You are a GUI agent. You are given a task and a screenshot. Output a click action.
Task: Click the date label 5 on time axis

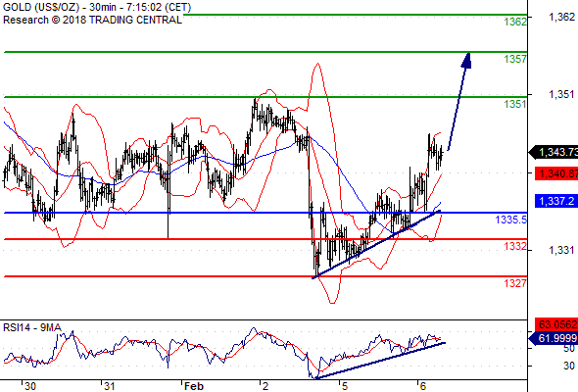click(345, 386)
